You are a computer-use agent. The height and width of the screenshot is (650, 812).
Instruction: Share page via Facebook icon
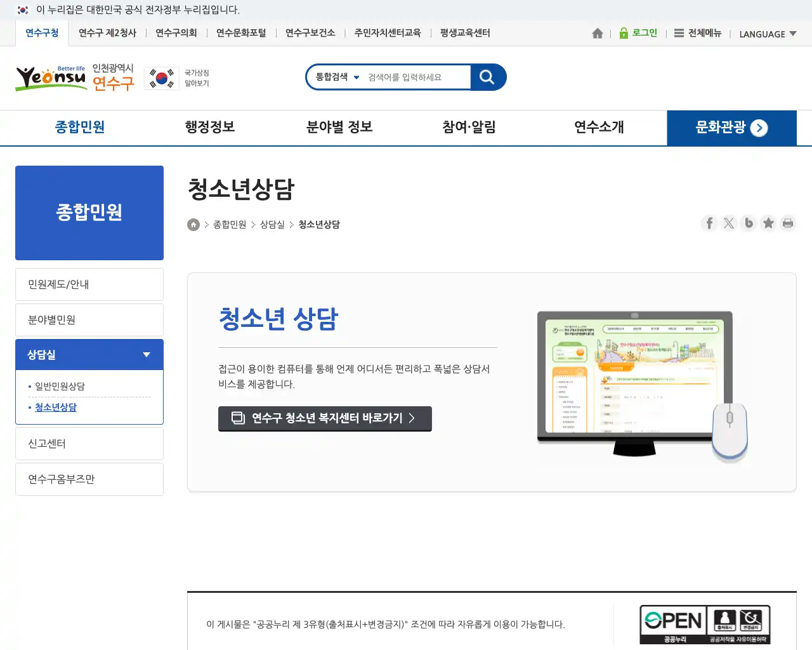click(x=709, y=223)
